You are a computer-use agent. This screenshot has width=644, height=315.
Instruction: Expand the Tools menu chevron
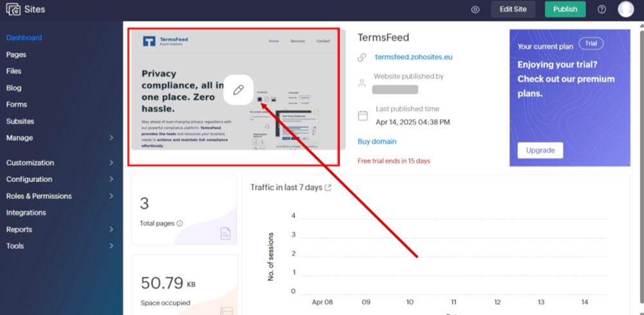(x=111, y=246)
